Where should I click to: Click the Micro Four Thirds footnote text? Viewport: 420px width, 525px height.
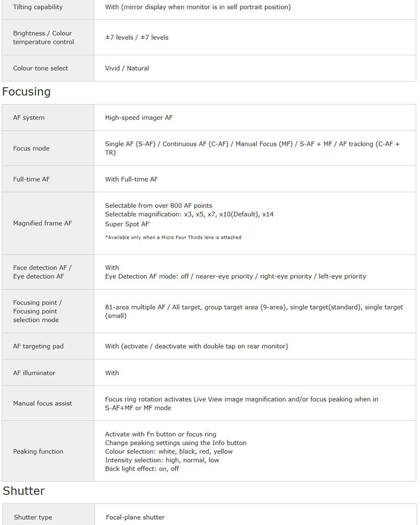pos(173,237)
